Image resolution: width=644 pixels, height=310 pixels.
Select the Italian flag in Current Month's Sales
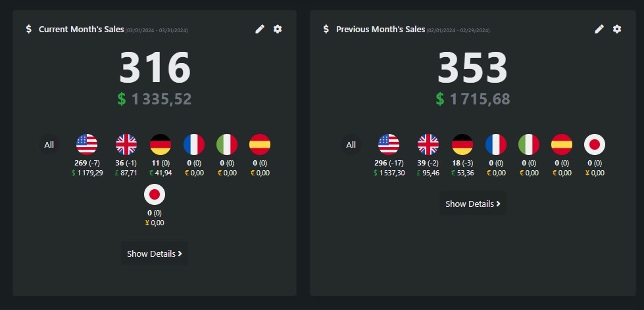227,144
